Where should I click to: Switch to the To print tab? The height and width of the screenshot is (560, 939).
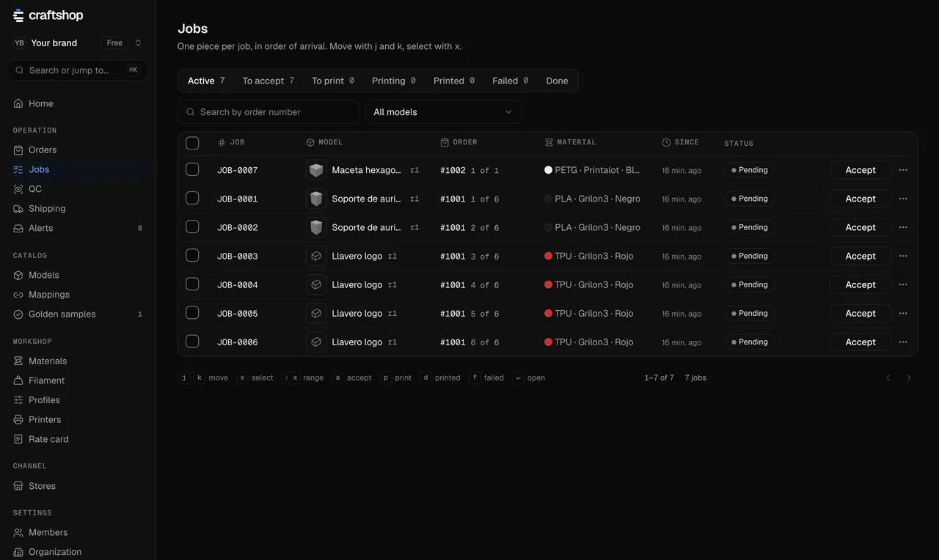coord(333,81)
